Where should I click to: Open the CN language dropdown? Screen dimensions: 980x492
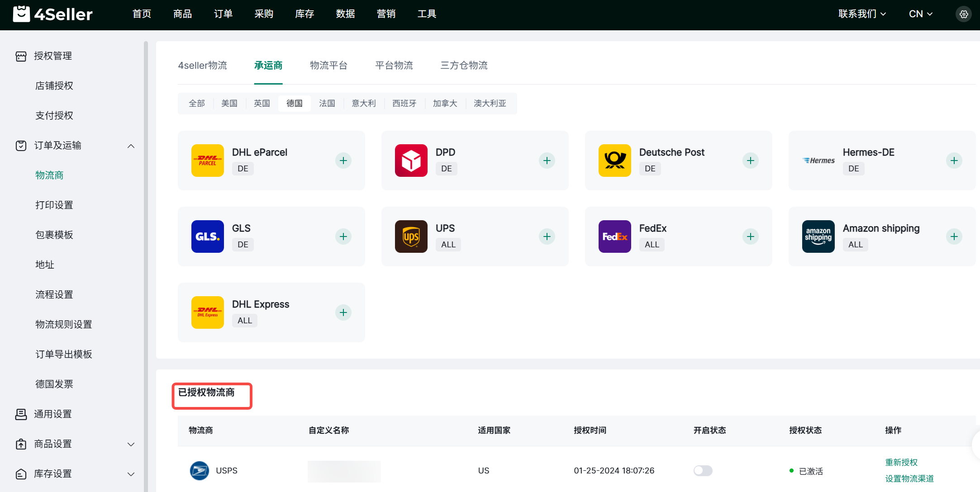tap(921, 14)
